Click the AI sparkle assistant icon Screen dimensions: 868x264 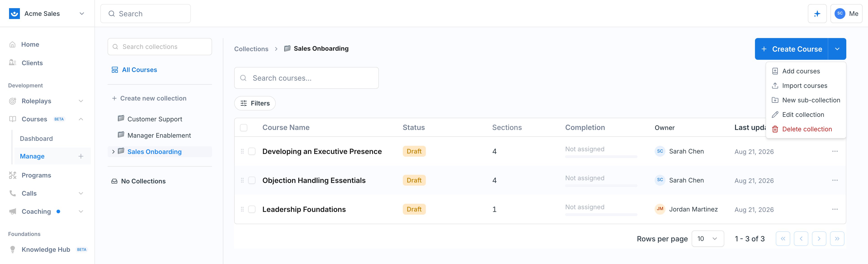pyautogui.click(x=817, y=14)
